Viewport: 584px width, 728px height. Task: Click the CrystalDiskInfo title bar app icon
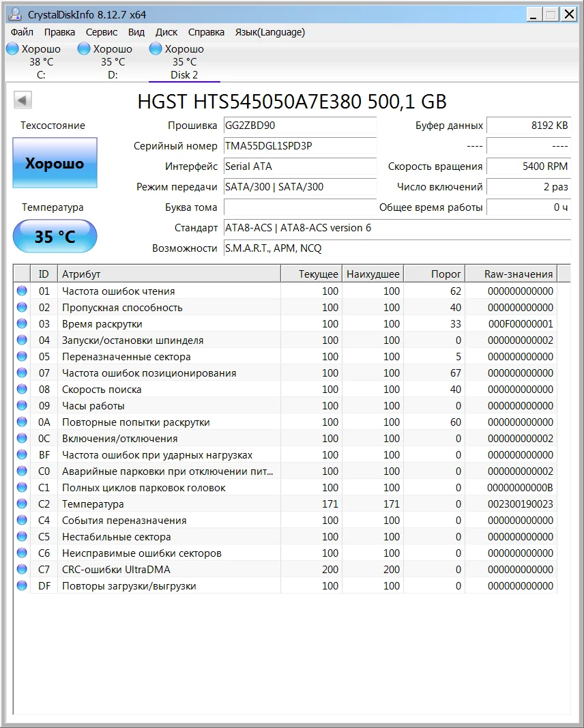(16, 14)
